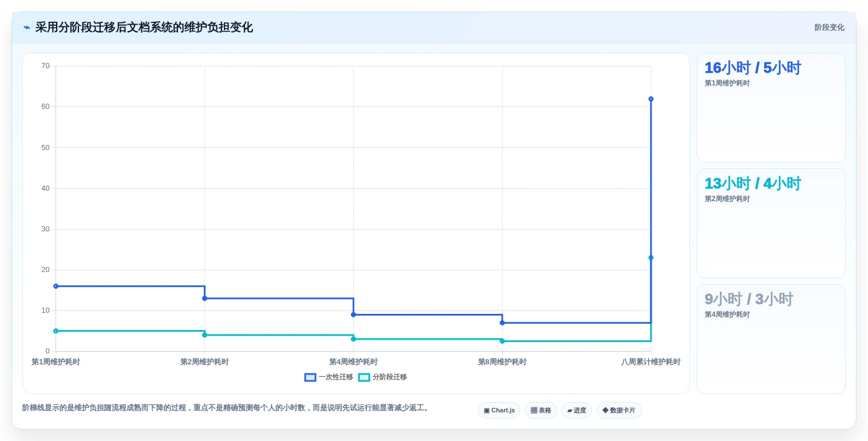Click the blue 一次性迁移 legend color box
868x441 pixels.
click(310, 377)
